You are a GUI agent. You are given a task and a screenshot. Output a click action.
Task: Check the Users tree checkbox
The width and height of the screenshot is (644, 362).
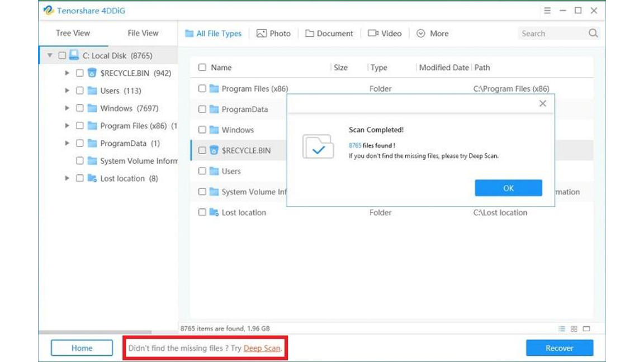pyautogui.click(x=80, y=90)
